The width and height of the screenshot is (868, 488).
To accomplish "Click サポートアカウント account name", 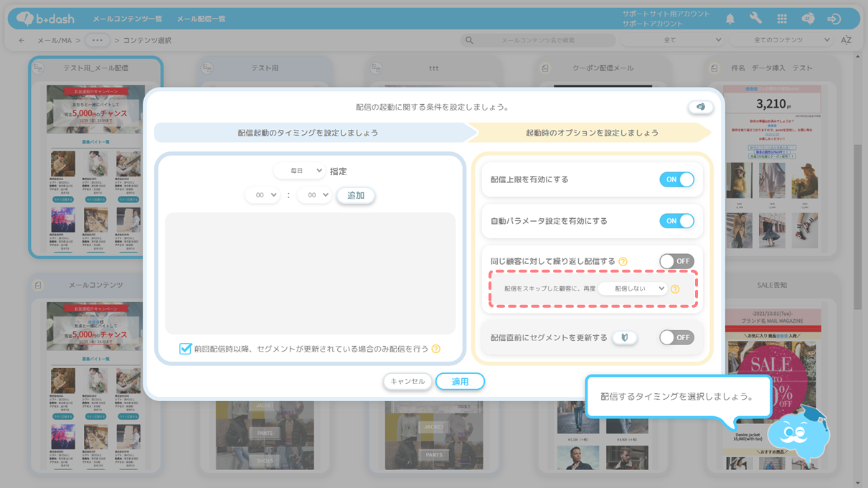I will click(x=653, y=24).
